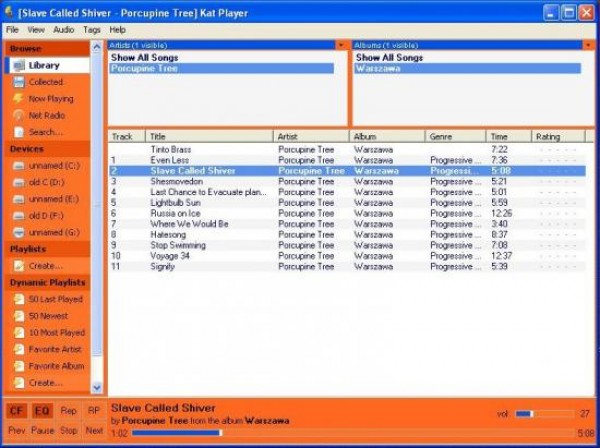Image resolution: width=600 pixels, height=448 pixels.
Task: Open the Artists pane dropdown arrow
Action: [341, 45]
